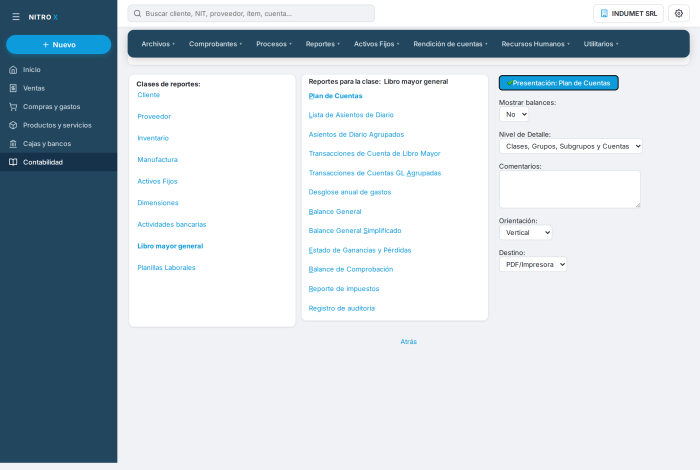Open the Balance General report
Viewport: 700px width, 470px height.
point(335,212)
